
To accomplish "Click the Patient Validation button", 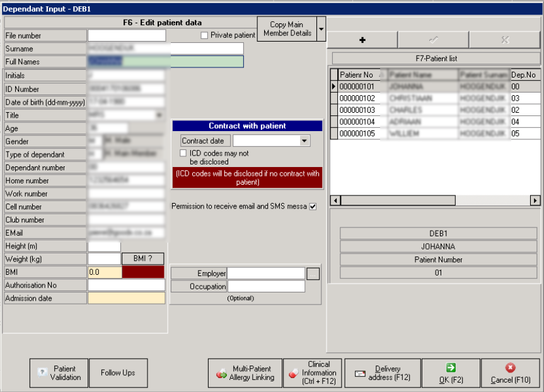I will coord(59,373).
